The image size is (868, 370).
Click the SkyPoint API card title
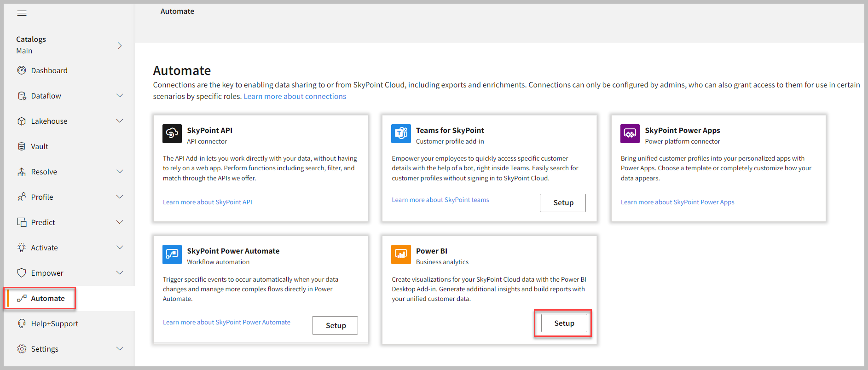tap(210, 130)
